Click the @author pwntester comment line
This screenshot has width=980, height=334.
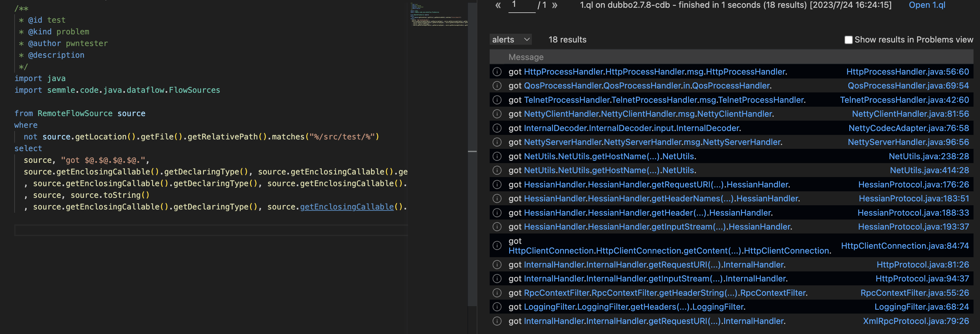(63, 43)
